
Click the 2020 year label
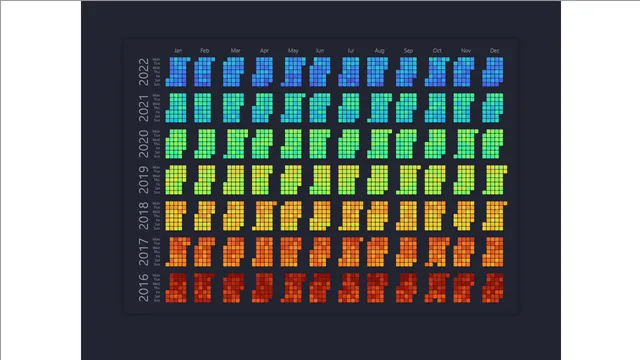pyautogui.click(x=144, y=144)
